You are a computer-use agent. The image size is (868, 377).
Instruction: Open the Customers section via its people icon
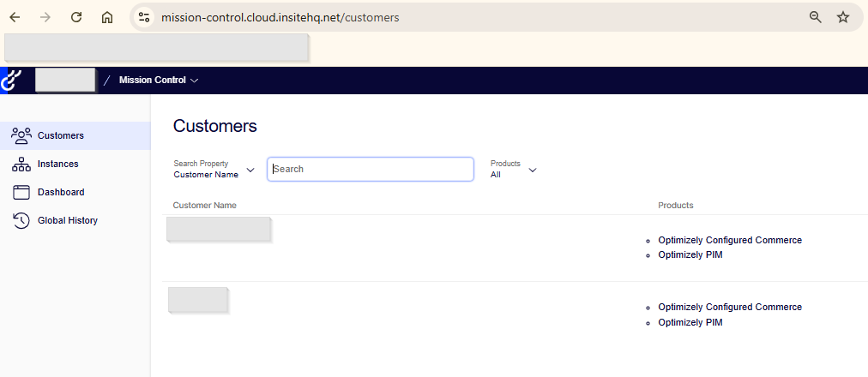click(x=21, y=135)
